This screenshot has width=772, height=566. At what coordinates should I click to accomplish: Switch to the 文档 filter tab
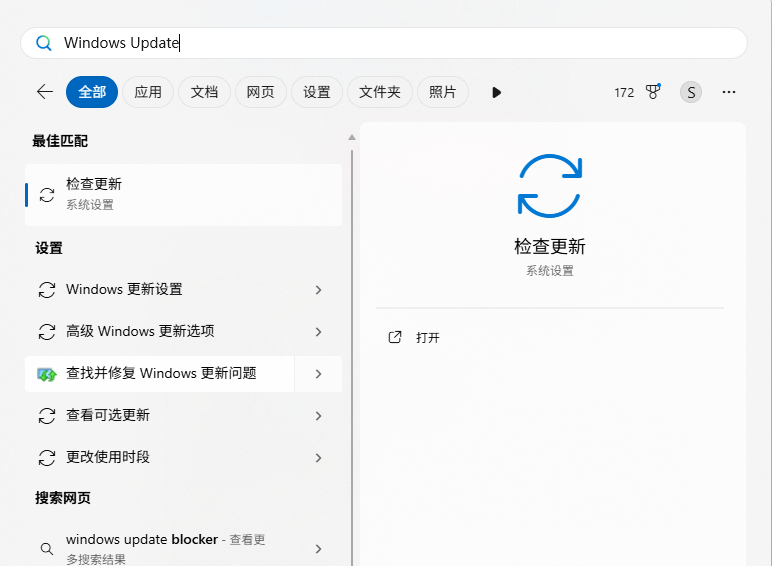click(204, 92)
